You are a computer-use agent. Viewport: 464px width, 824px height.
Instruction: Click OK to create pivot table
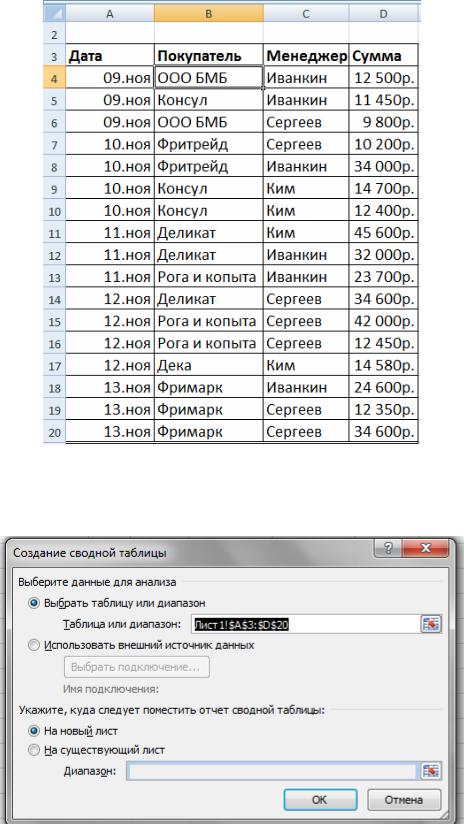[320, 799]
